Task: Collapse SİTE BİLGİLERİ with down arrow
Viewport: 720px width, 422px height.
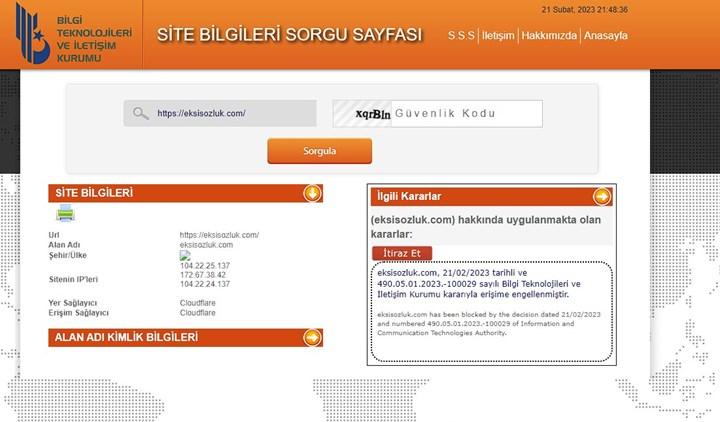Action: pyautogui.click(x=312, y=193)
